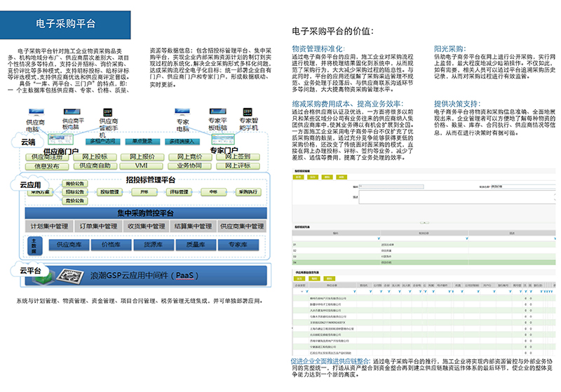Collapse the form panel using splitter handle
Image resolution: width=561 pixels, height=392 pixels.
click(x=423, y=222)
